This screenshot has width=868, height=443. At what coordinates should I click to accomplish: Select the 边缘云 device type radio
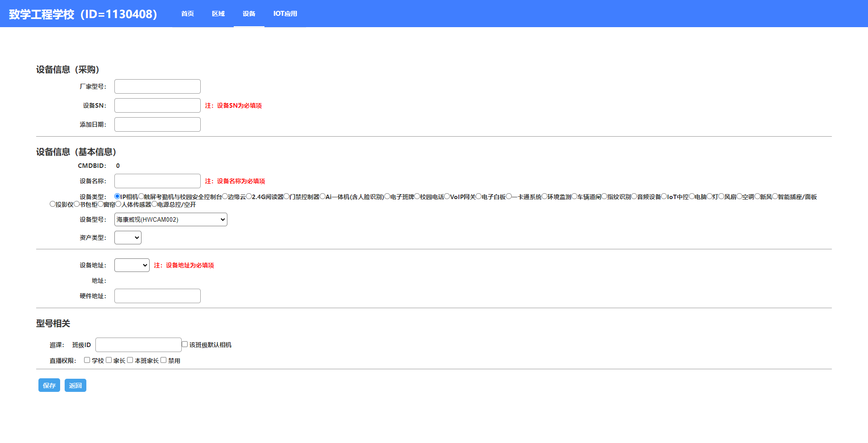click(x=225, y=196)
